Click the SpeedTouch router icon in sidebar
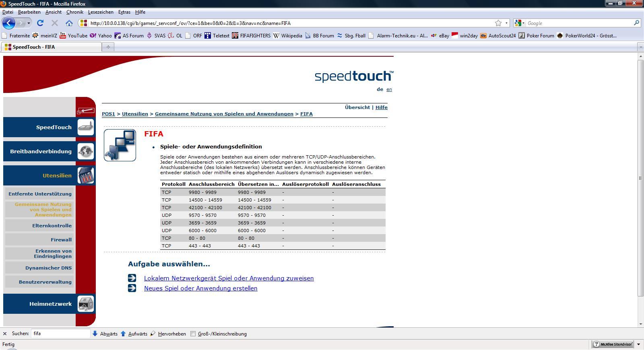This screenshot has width=644, height=350. tap(86, 127)
